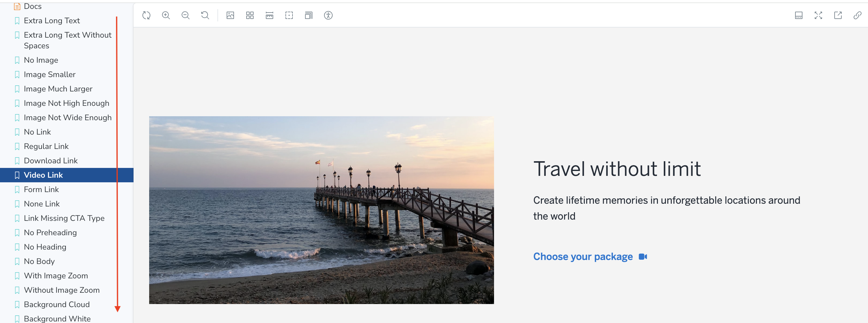Open the Docs page in the sidebar
Screen dimensions: 868x323
(32, 6)
